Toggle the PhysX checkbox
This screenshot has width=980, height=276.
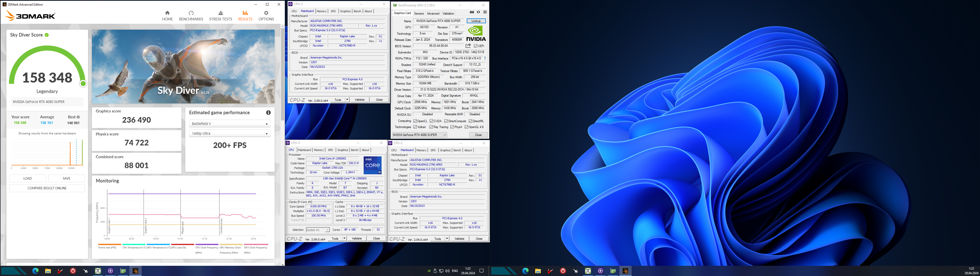(452, 127)
